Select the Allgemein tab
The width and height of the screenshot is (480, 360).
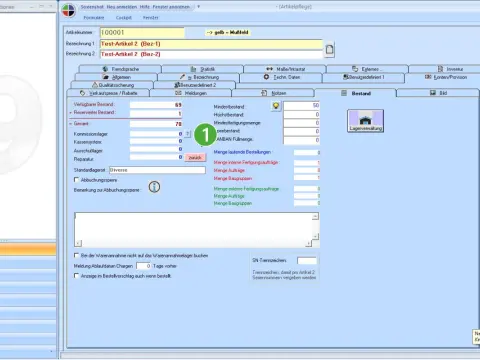pyautogui.click(x=116, y=77)
